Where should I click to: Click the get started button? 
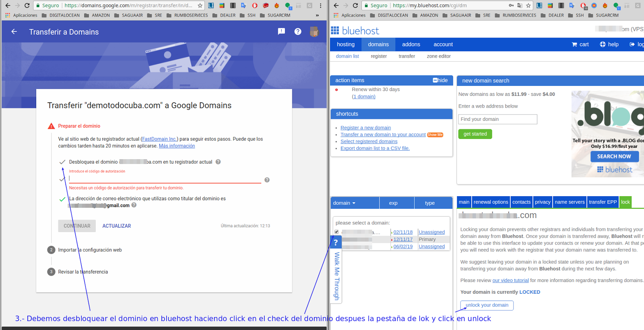[x=475, y=134]
